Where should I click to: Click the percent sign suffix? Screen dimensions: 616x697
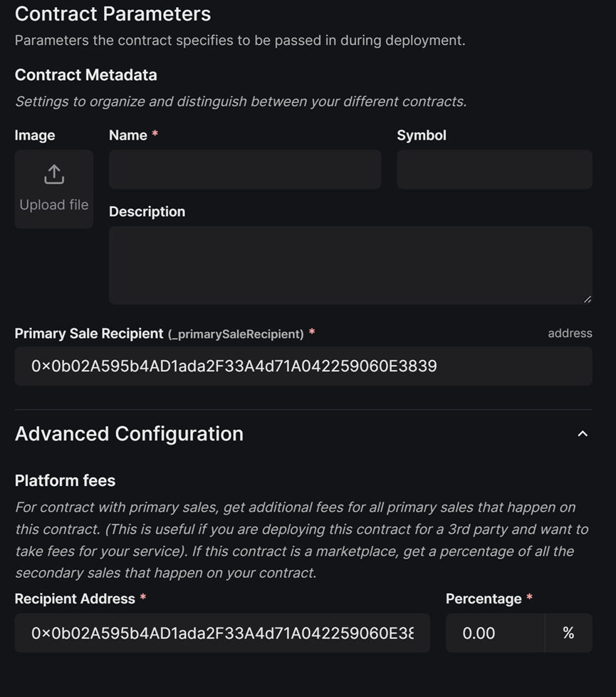(x=568, y=633)
